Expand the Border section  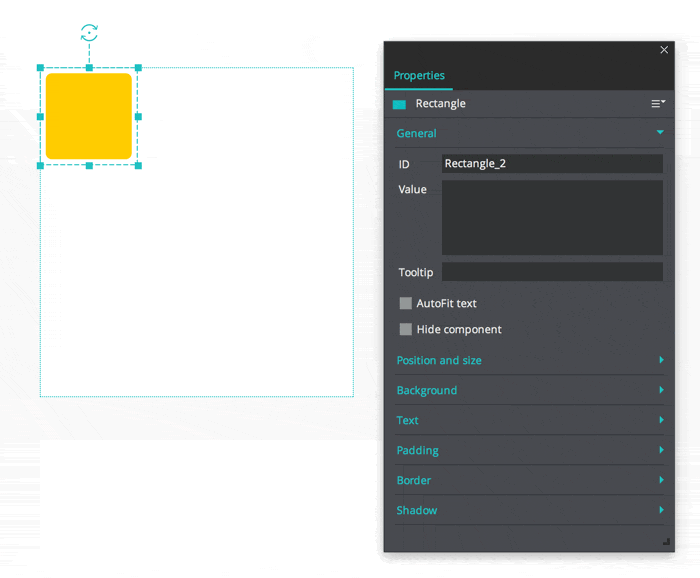click(x=661, y=480)
